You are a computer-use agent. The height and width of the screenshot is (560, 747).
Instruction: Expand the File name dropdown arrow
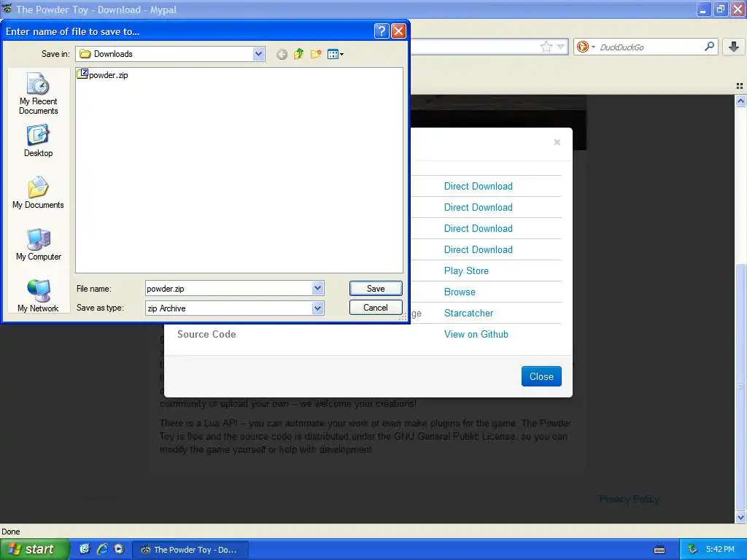pyautogui.click(x=318, y=288)
